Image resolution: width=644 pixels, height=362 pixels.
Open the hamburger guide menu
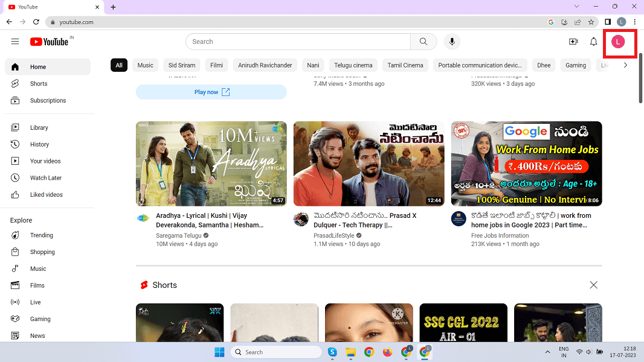(15, 42)
